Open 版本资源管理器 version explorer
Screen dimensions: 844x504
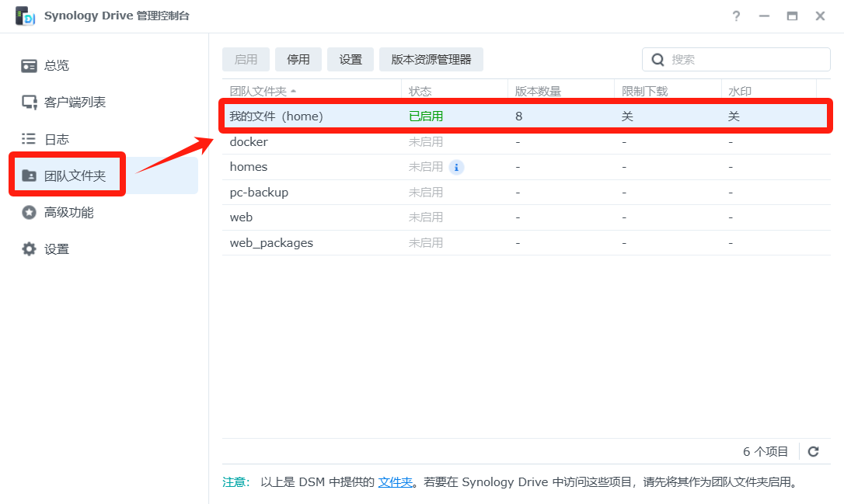(x=431, y=60)
